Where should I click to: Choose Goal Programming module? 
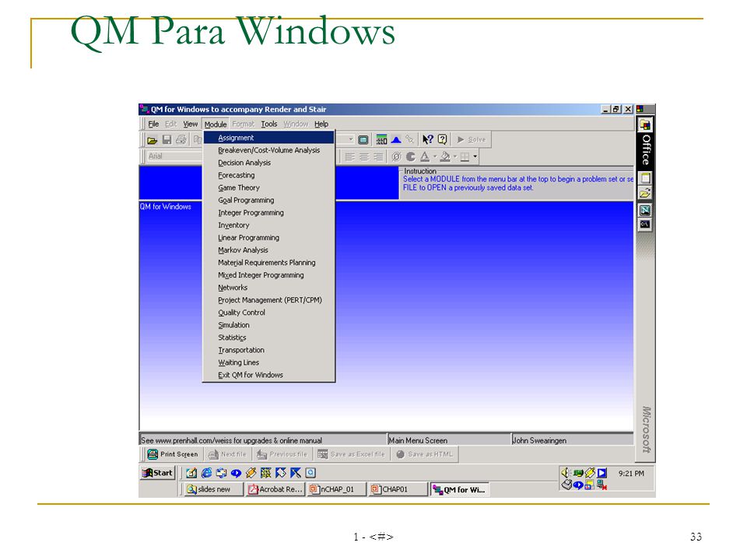pyautogui.click(x=268, y=200)
